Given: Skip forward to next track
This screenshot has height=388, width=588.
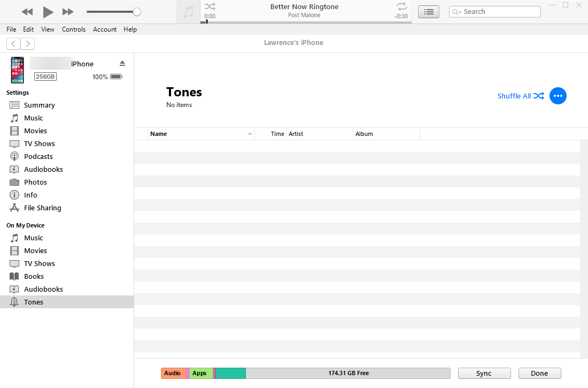Looking at the screenshot, I should coord(68,12).
